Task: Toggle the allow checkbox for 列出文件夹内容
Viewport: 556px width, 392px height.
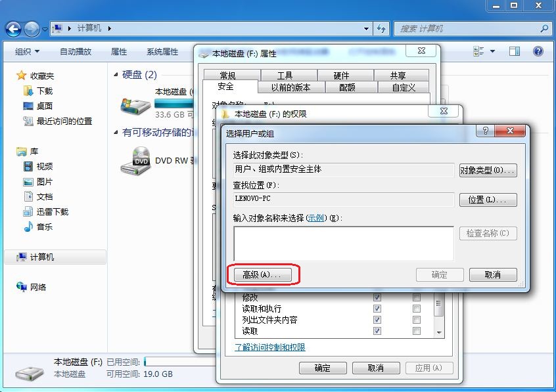Action: (x=377, y=320)
